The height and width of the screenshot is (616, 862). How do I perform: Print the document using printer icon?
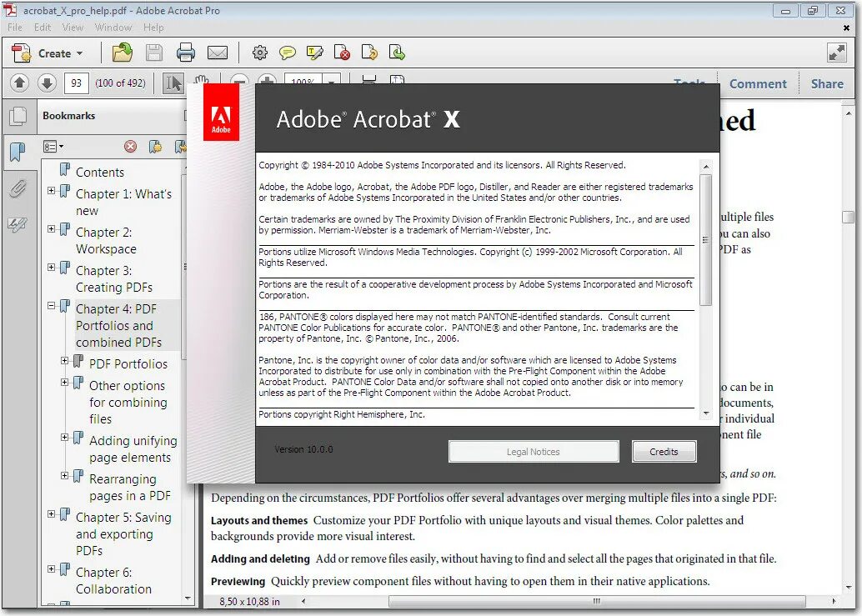click(x=186, y=53)
